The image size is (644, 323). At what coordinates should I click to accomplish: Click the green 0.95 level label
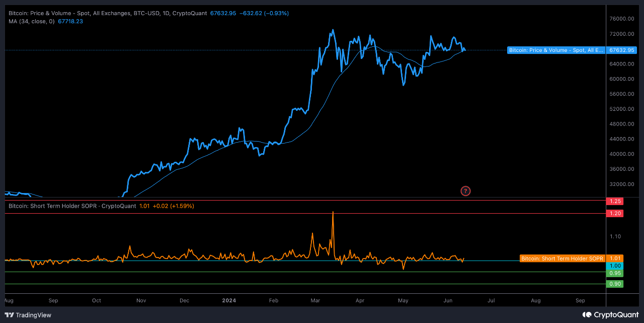(x=615, y=273)
